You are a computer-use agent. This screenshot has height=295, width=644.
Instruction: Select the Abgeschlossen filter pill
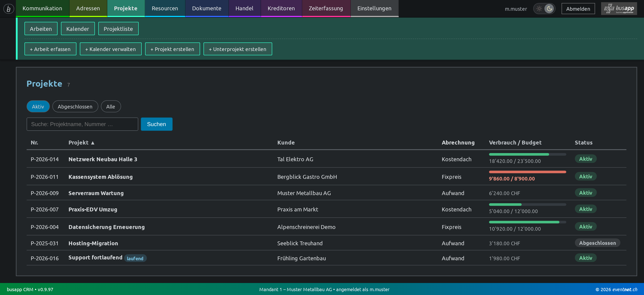(x=75, y=107)
